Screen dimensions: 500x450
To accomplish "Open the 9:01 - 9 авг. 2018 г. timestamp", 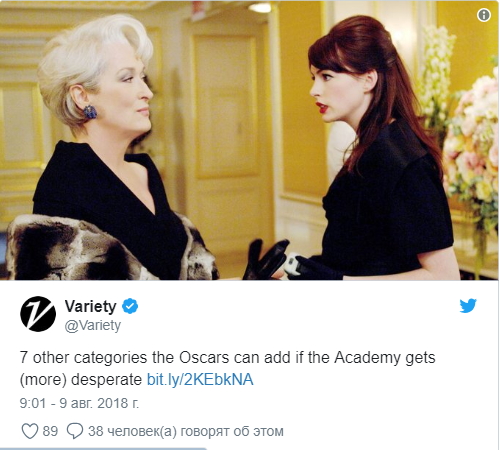I will coord(79,403).
